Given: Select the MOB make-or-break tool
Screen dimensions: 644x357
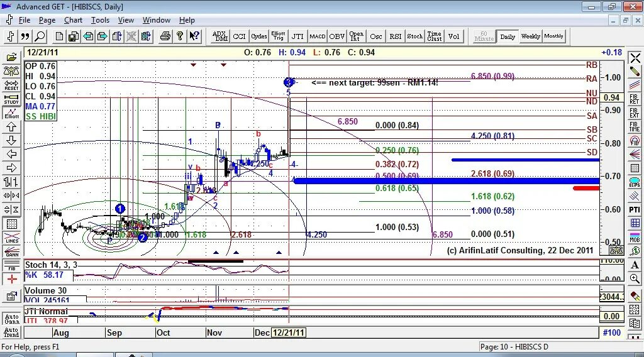Looking at the screenshot, I should [635, 237].
